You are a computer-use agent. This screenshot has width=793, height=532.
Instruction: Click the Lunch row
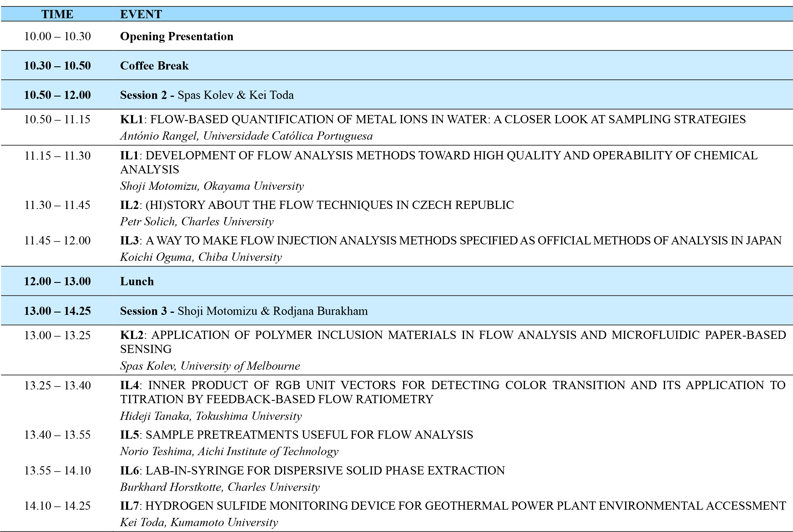point(137,281)
